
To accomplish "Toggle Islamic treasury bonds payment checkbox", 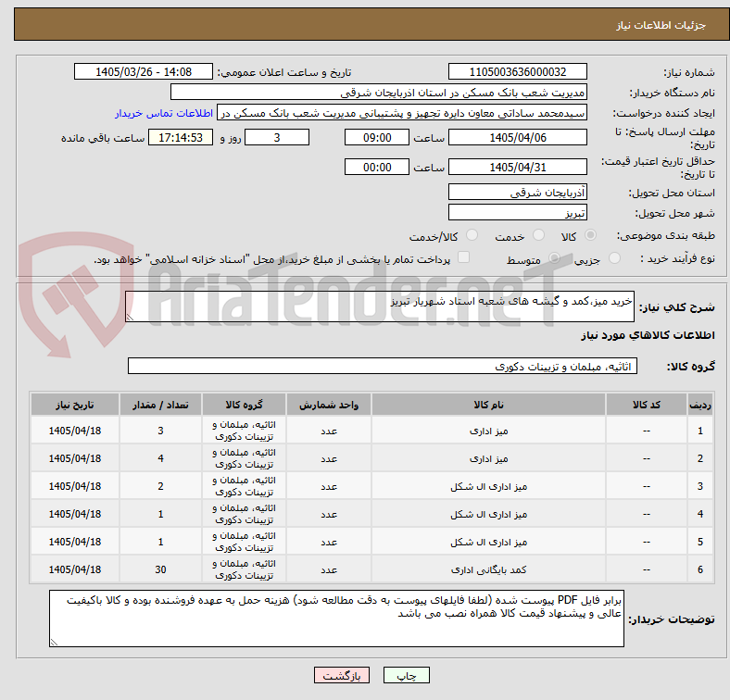I will (x=464, y=257).
